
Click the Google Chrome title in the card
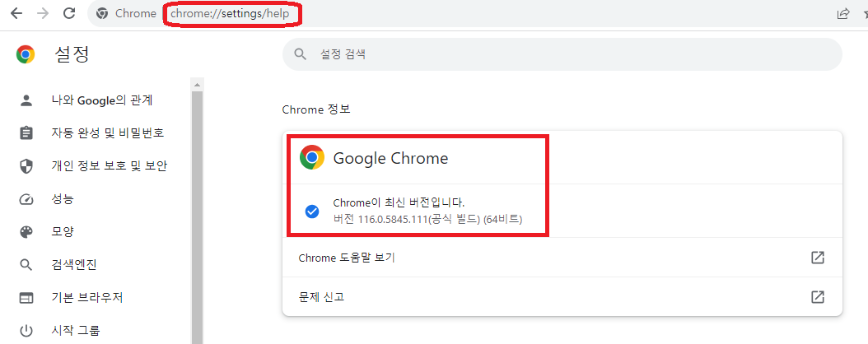click(x=390, y=158)
